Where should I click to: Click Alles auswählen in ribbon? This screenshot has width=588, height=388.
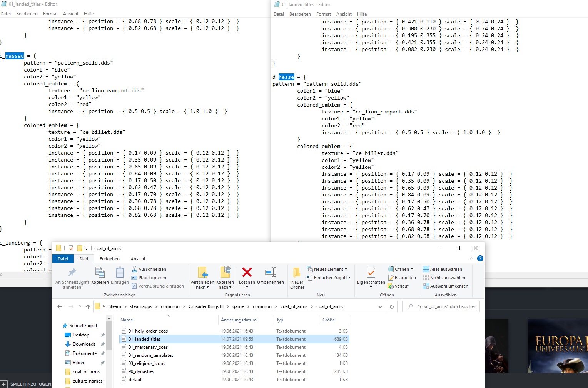point(443,269)
